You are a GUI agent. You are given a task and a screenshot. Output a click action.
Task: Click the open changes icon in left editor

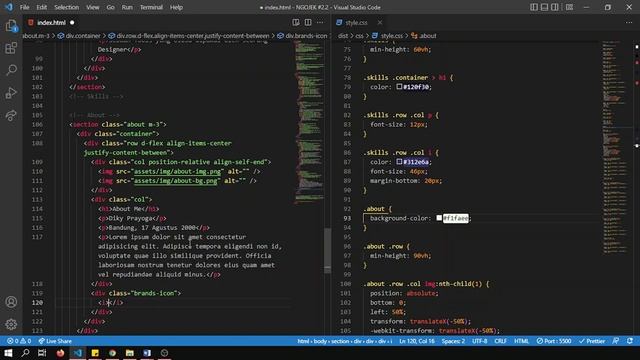pyautogui.click(x=296, y=22)
